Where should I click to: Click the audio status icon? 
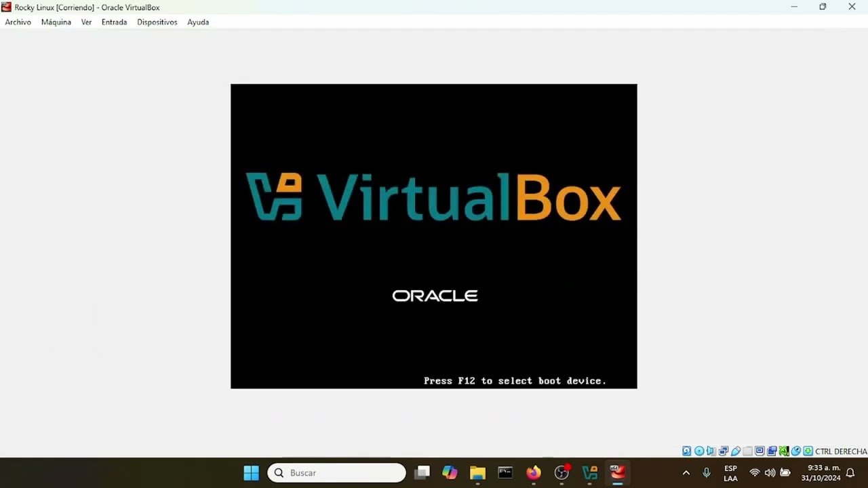(x=711, y=451)
